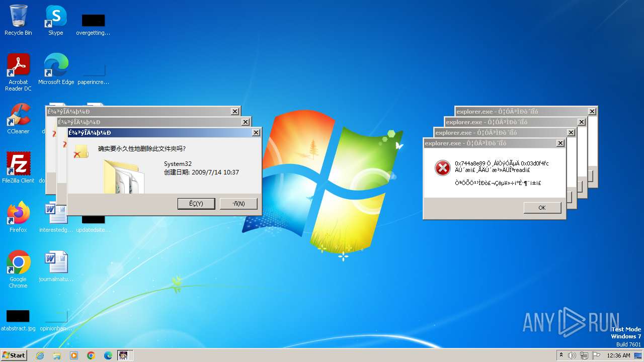Confirm folder deletion with (Y) button
The image size is (644, 362).
click(196, 204)
